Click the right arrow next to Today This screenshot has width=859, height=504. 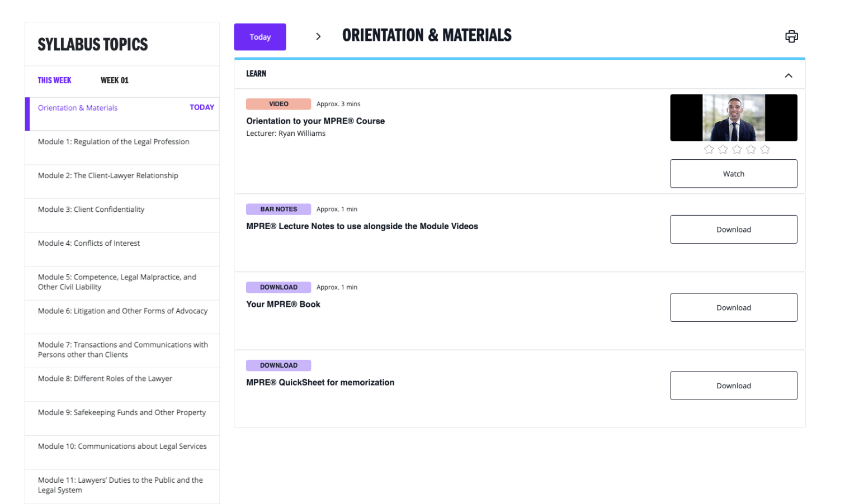point(318,37)
